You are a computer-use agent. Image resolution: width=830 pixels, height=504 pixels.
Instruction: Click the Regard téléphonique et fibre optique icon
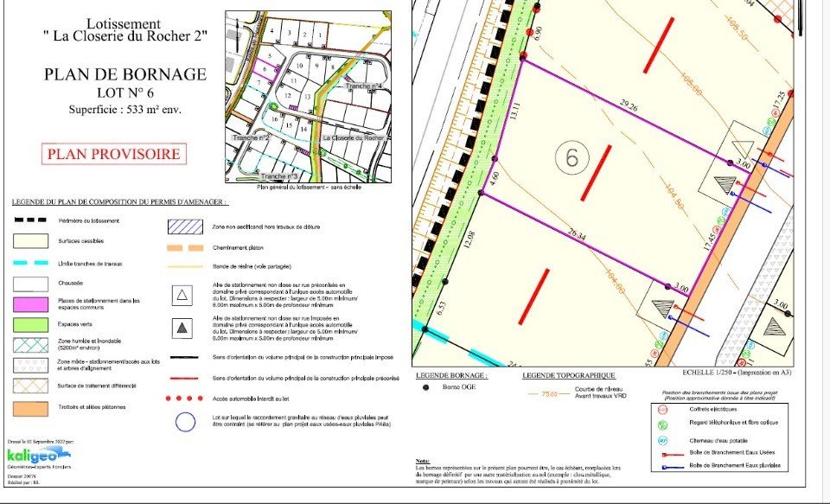(x=662, y=424)
